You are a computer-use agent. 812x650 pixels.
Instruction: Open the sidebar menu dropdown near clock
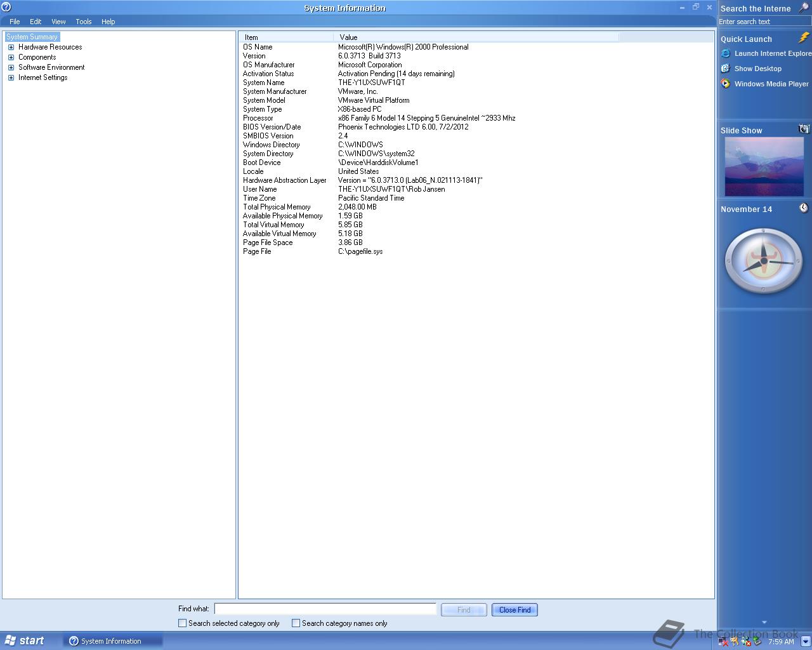(806, 642)
